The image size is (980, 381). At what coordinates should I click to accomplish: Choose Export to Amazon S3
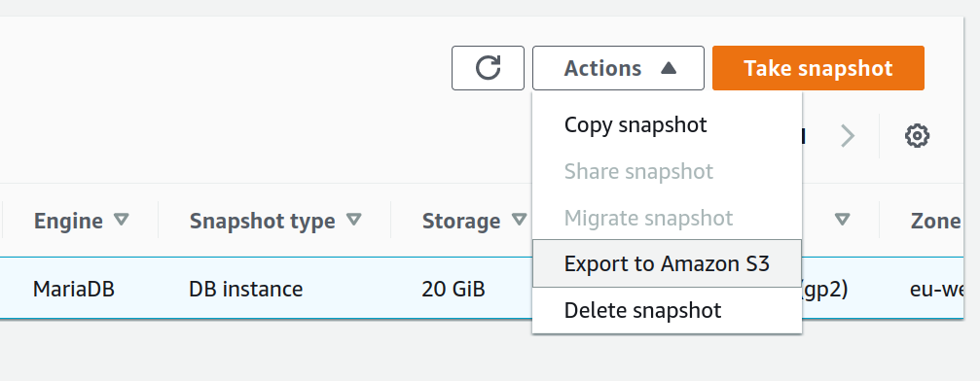pyautogui.click(x=667, y=263)
